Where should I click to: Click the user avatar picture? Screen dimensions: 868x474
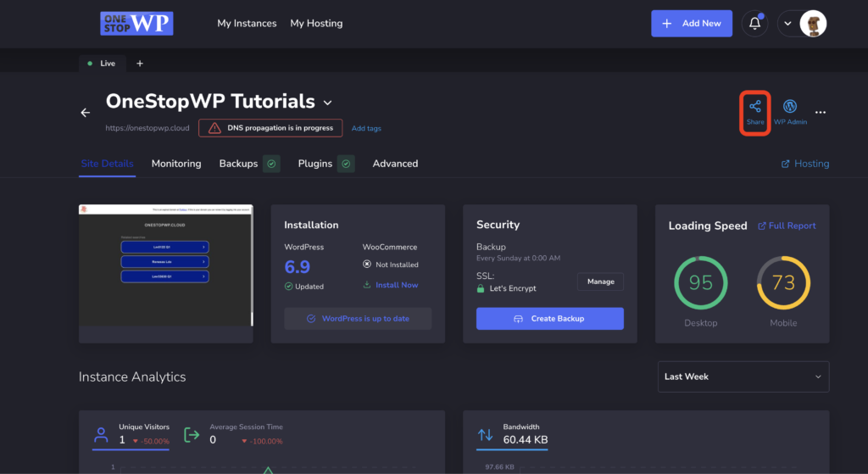[x=813, y=24]
